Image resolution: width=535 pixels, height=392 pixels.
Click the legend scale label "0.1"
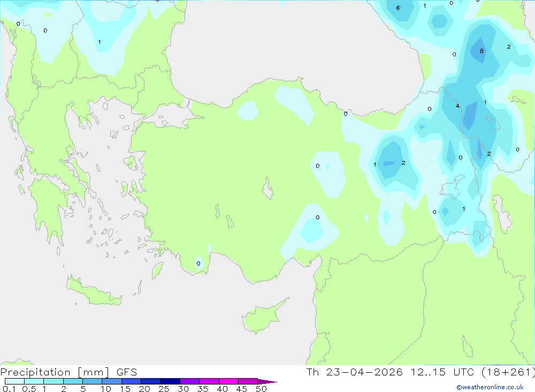click(x=9, y=389)
